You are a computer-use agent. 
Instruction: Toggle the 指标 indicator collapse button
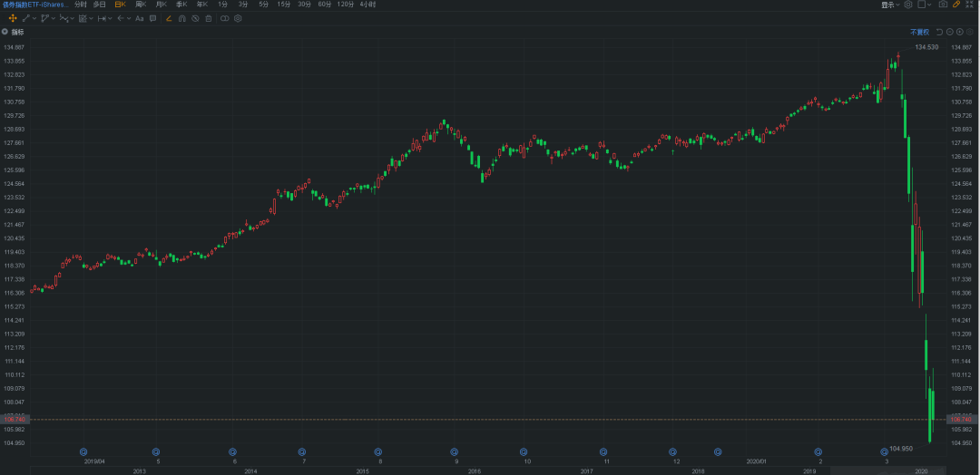pos(5,31)
